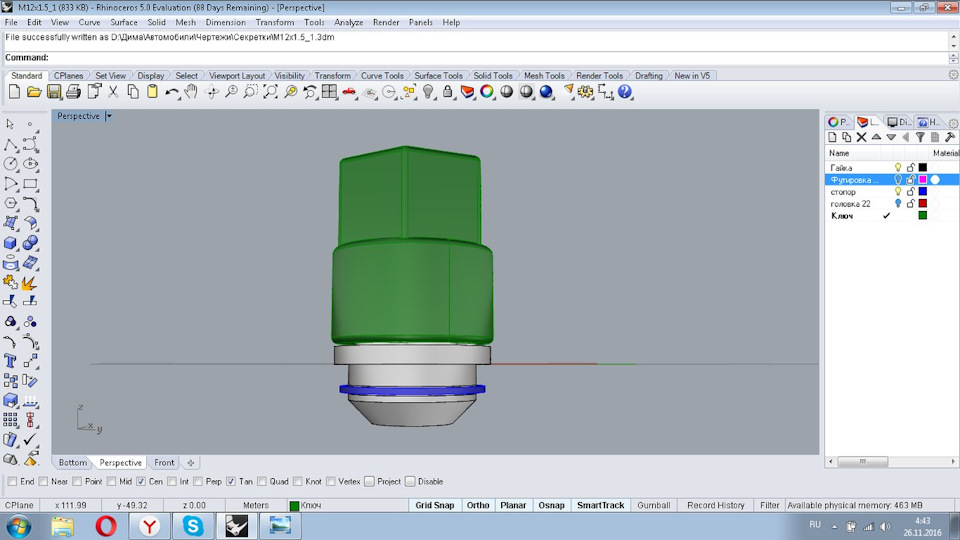Screen dimensions: 960x540
Task: Click the hammer Tools icon in Layers panel
Action: pyautogui.click(x=950, y=137)
